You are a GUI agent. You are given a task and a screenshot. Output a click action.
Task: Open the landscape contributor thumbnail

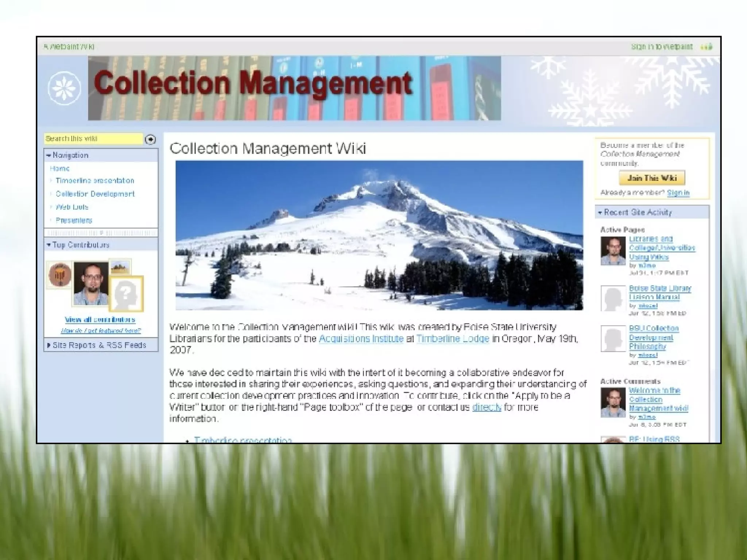(x=120, y=267)
